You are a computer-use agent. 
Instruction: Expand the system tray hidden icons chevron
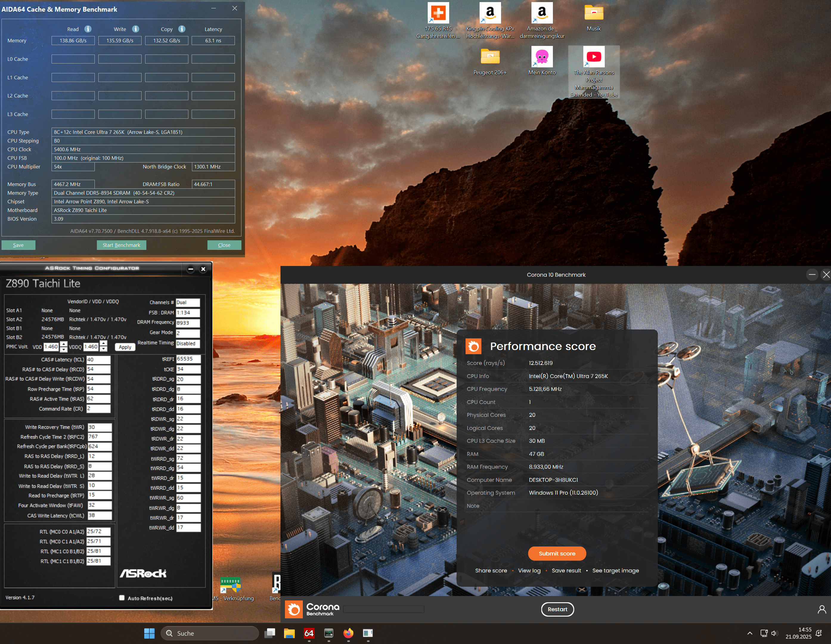pyautogui.click(x=750, y=633)
